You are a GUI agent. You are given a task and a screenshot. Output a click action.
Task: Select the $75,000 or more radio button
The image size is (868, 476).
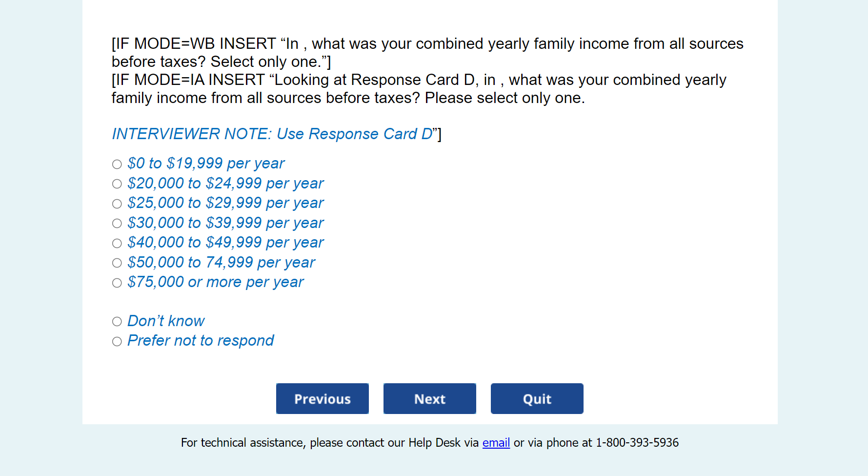(x=117, y=283)
